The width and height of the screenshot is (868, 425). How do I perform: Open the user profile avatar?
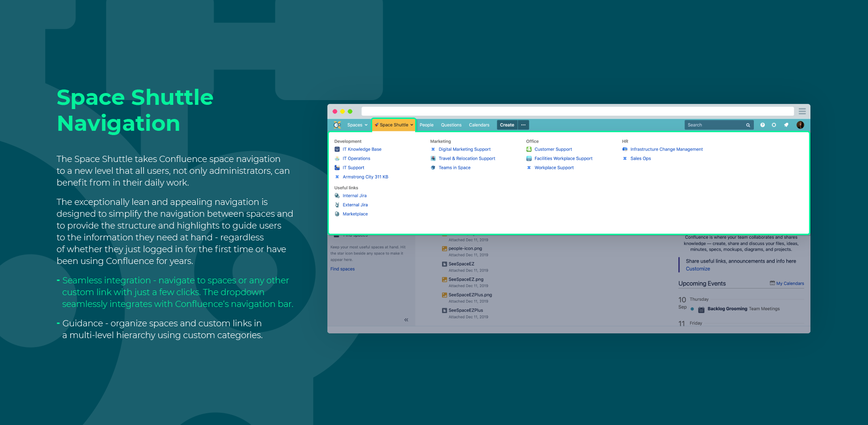tap(801, 125)
